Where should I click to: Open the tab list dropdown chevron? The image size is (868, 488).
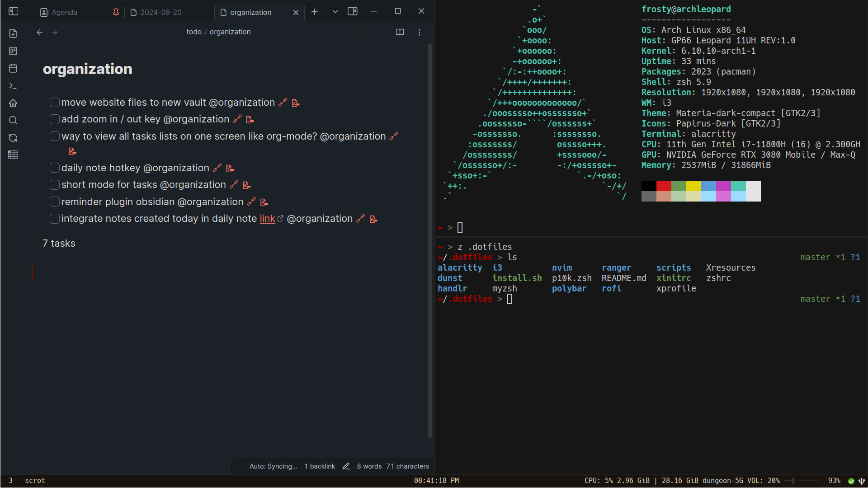click(335, 12)
